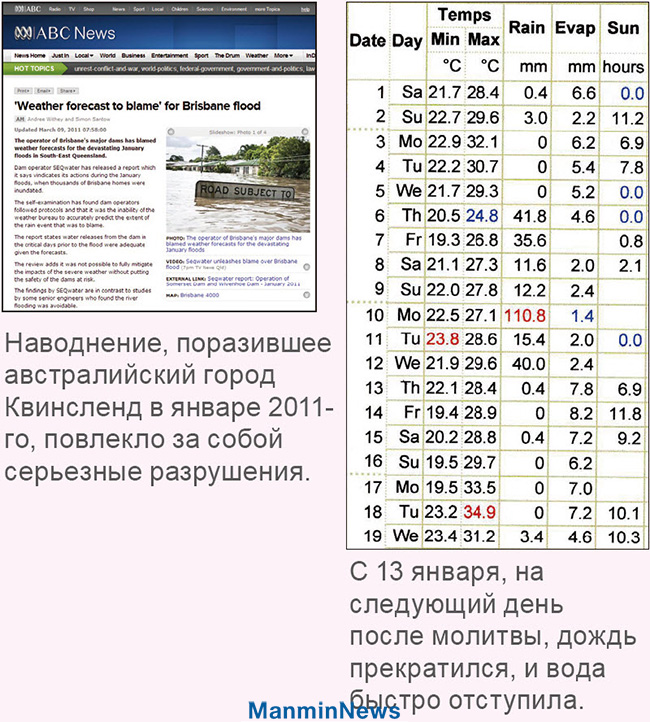The image size is (650, 722).
Task: Click the Temps header in the table
Action: (x=464, y=15)
